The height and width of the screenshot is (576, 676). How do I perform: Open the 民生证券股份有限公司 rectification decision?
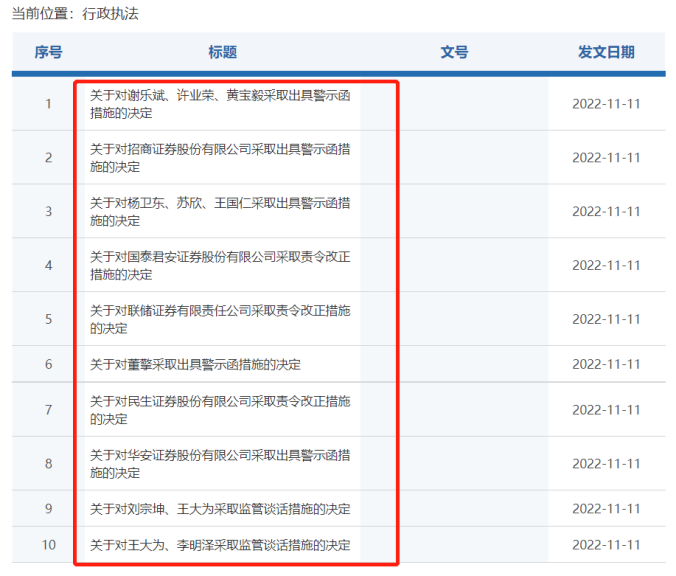pyautogui.click(x=220, y=410)
